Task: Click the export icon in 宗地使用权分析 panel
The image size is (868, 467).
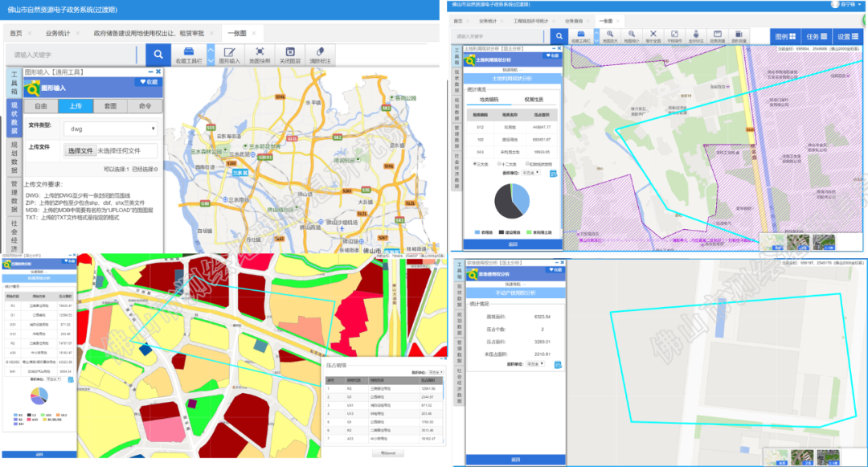Action: pyautogui.click(x=558, y=365)
